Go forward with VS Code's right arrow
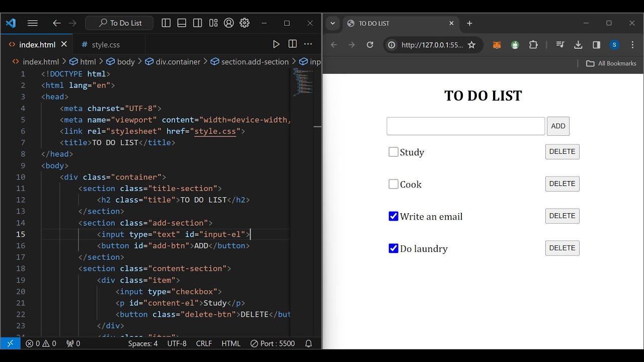 (72, 23)
